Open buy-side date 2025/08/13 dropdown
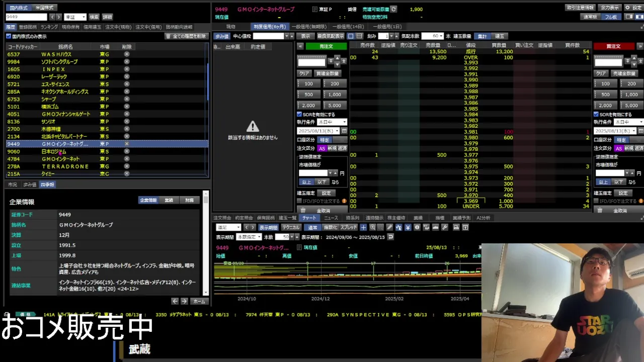The width and height of the screenshot is (644, 362). (615, 131)
